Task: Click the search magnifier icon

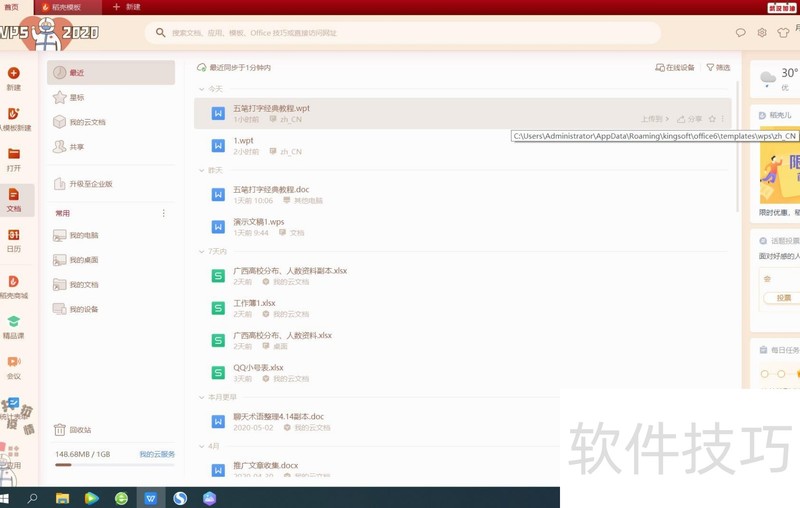Action: (x=160, y=33)
